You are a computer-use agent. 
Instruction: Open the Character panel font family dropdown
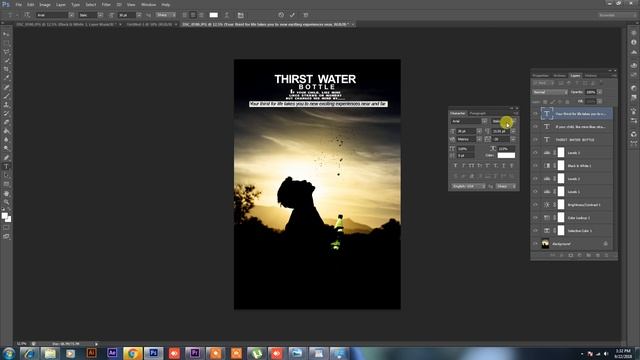tap(484, 121)
